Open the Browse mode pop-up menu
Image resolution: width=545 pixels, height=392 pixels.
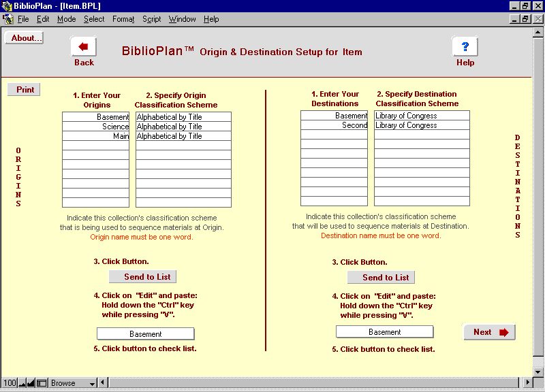click(73, 383)
